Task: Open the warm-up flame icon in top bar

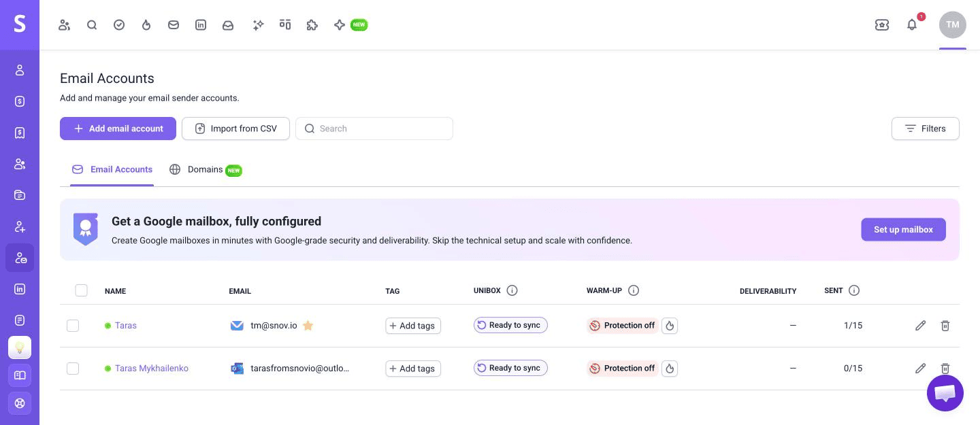Action: point(146,25)
